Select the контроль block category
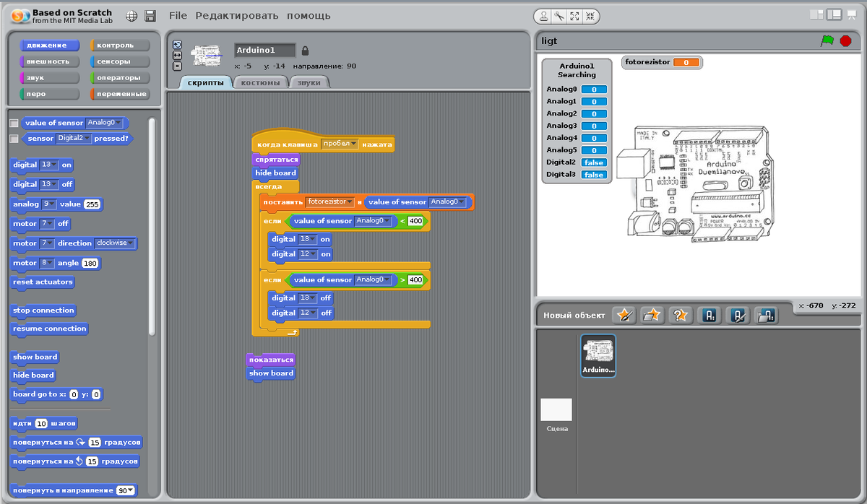Screen dimensions: 867x504 pos(119,45)
